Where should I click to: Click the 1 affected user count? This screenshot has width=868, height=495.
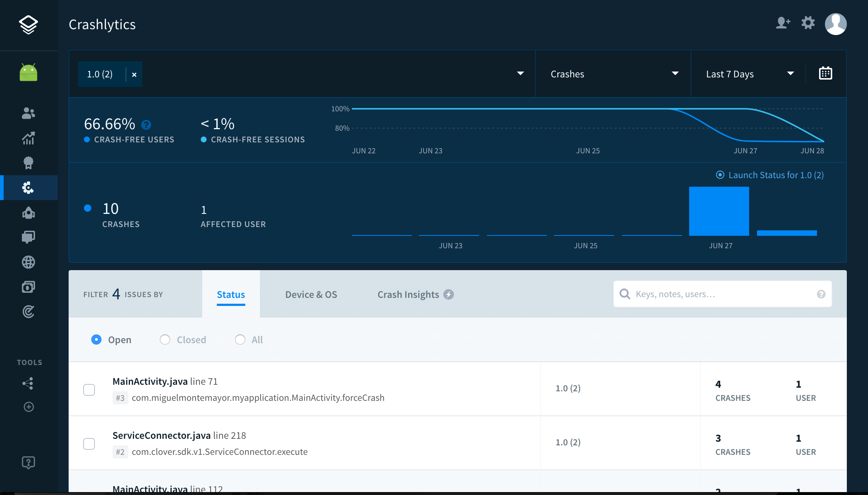click(204, 210)
